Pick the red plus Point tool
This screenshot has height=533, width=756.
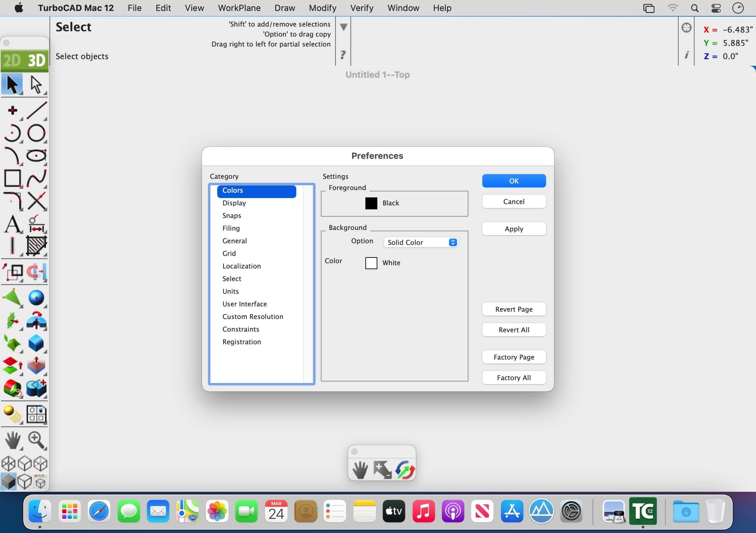click(12, 110)
